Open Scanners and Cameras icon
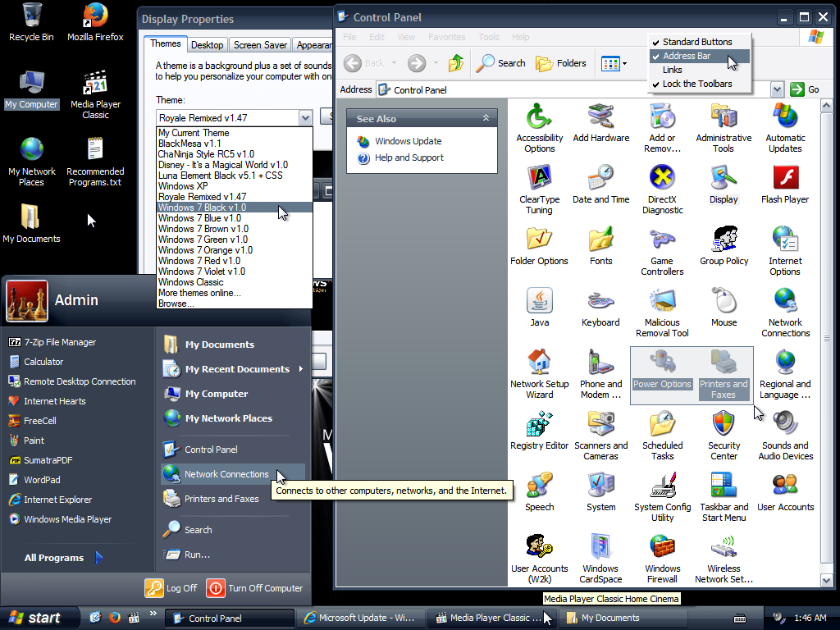 tap(600, 435)
